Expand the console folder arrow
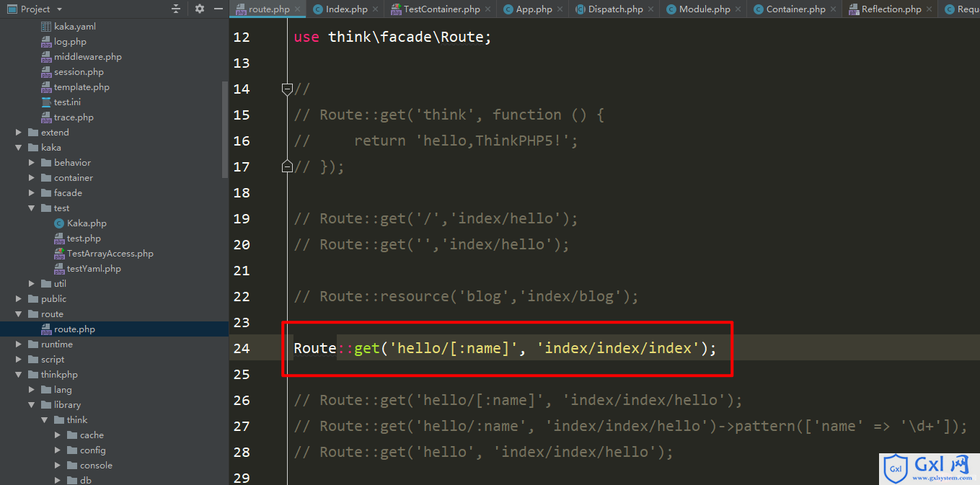Viewport: 980px width, 485px height. [x=58, y=466]
